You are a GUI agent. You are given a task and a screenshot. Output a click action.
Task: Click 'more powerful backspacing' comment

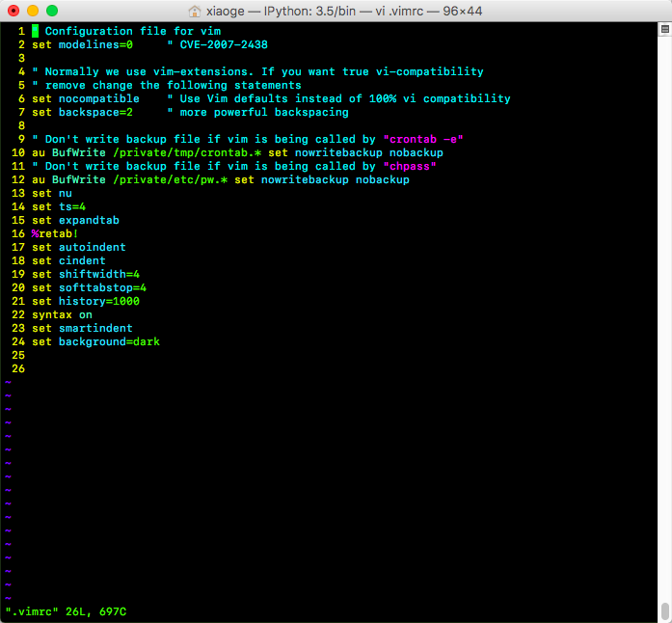point(264,112)
